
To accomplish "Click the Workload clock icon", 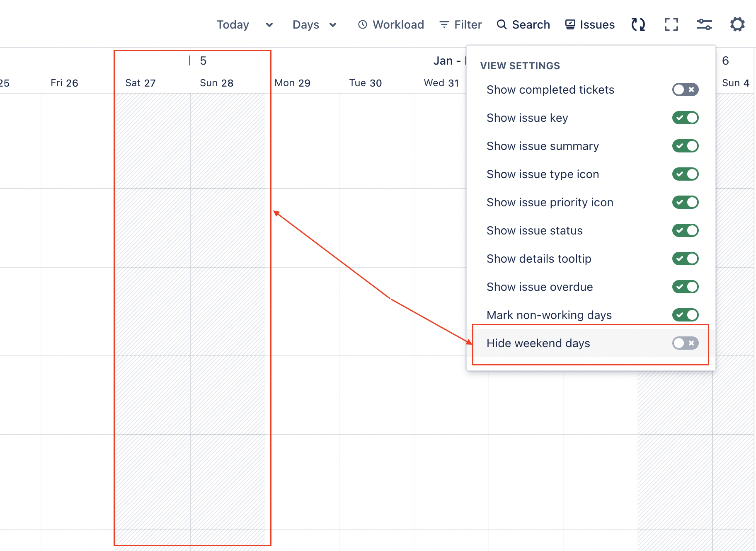I will 363,24.
